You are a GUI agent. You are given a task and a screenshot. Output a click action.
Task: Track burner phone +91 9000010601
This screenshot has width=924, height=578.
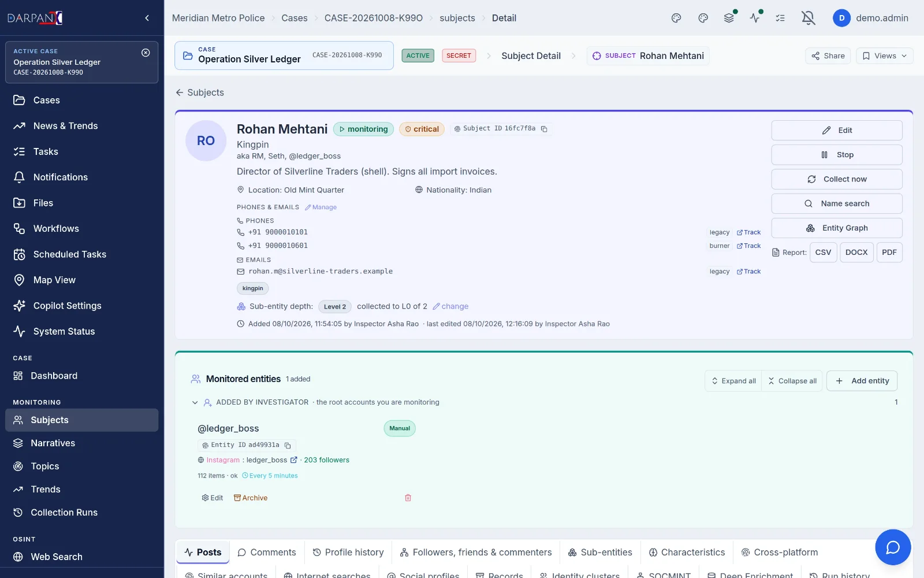click(748, 246)
